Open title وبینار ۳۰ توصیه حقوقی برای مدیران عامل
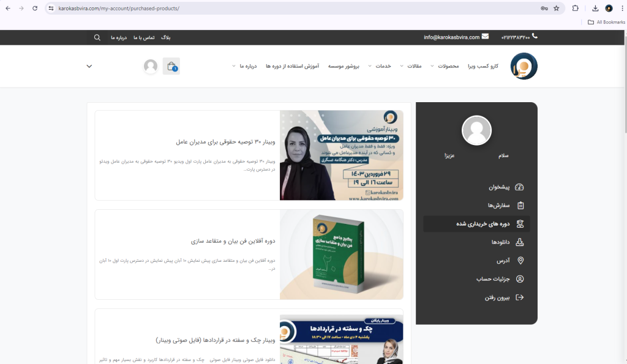Screen dimensions: 627x364 pyautogui.click(x=225, y=141)
